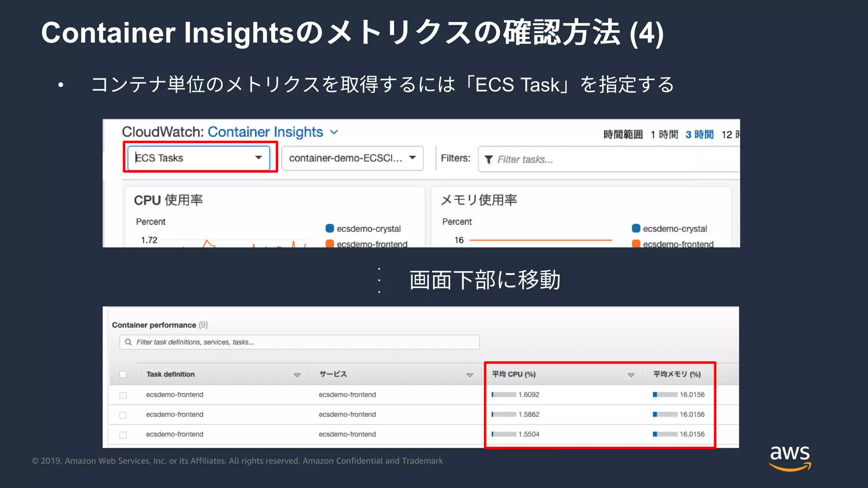Screen dimensions: 868x488
Task: Check the row with CPU 1.6092
Action: coord(123,395)
